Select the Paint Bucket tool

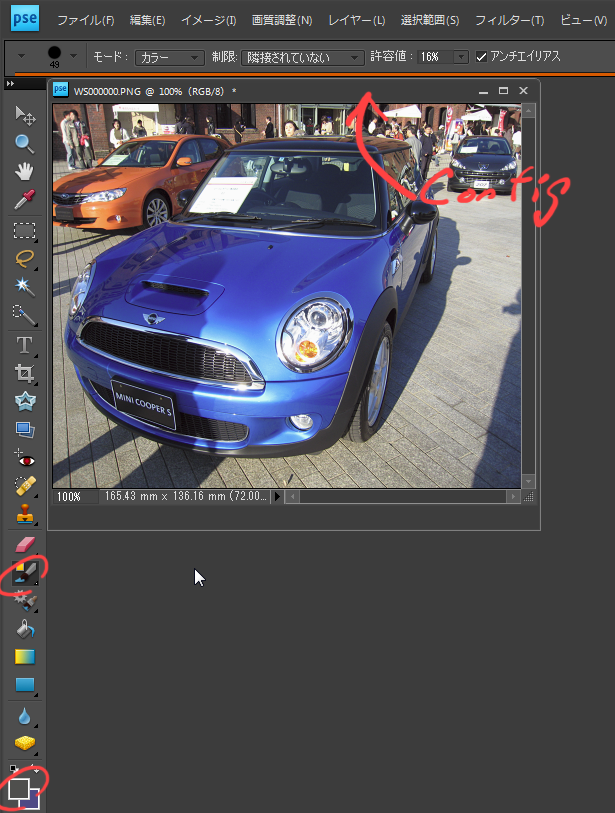click(x=24, y=629)
